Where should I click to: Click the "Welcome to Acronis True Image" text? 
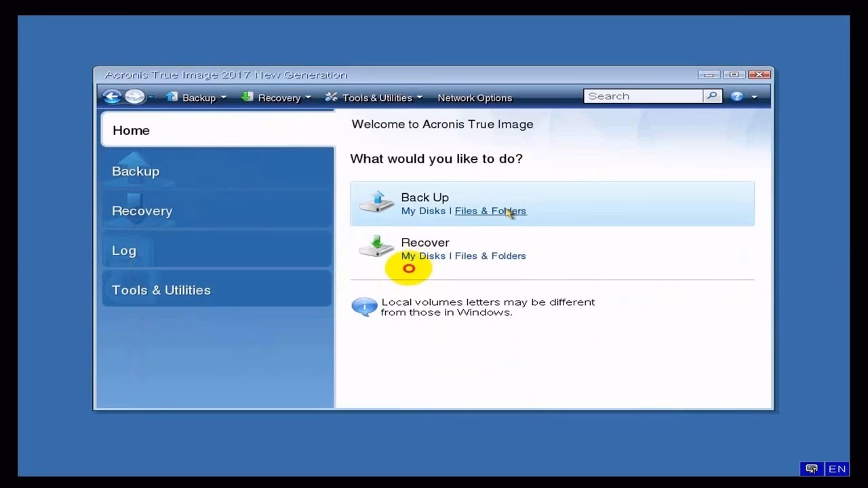[x=442, y=124]
